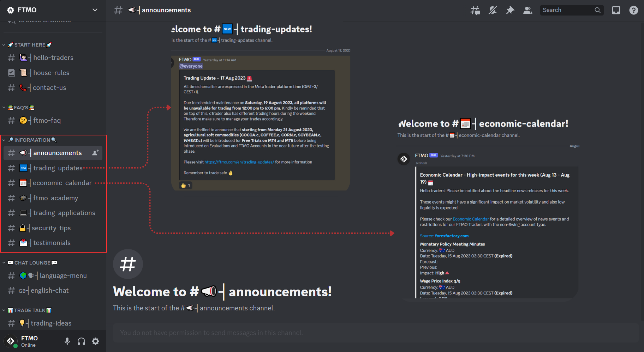Open the economic-calendar channel
The height and width of the screenshot is (352, 644).
click(x=53, y=183)
